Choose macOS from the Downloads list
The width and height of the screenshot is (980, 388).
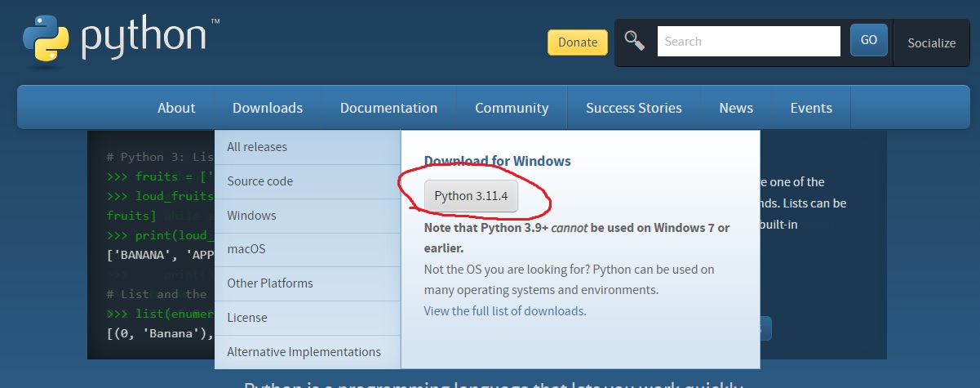tap(246, 249)
